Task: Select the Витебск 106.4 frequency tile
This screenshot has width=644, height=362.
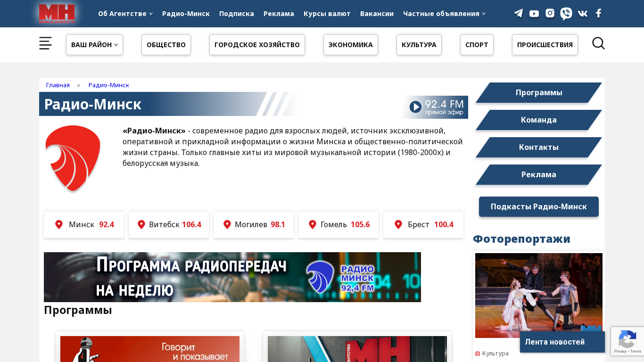Action: 169,225
